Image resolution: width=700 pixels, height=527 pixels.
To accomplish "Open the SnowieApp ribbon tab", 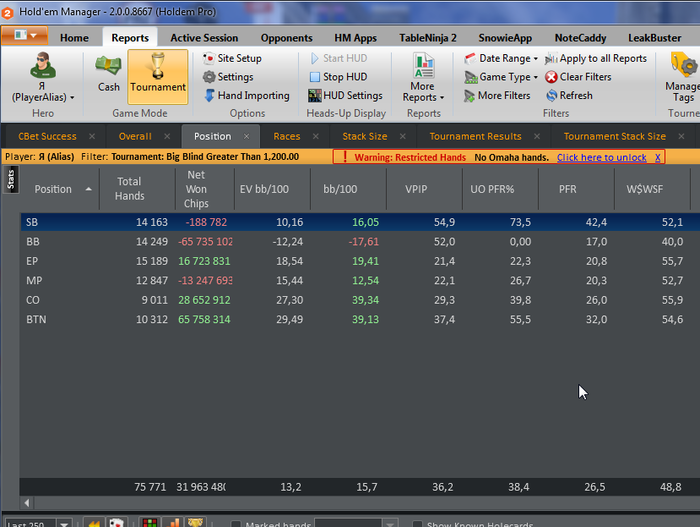I will (x=505, y=38).
